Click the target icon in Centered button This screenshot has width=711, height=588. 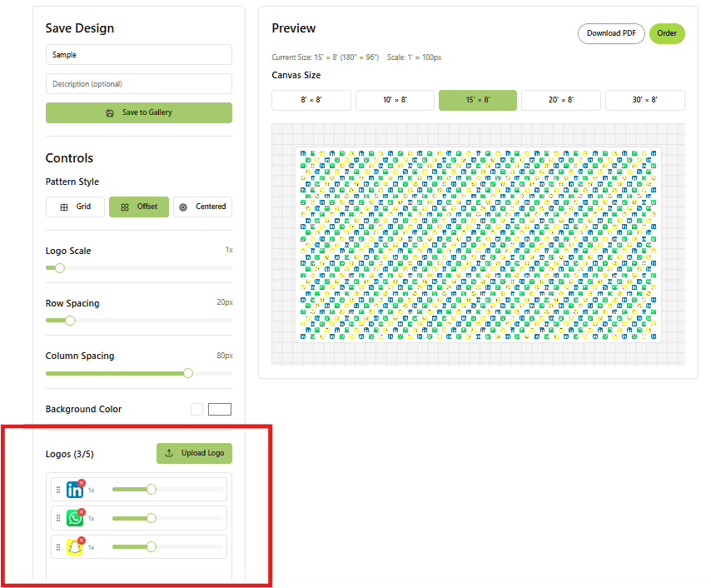click(x=183, y=207)
